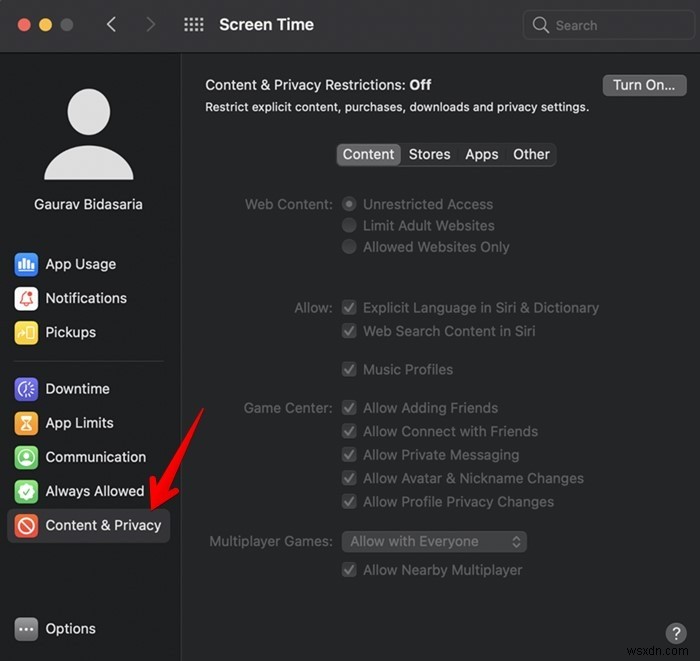Select Allowed Websites Only radio button

point(349,247)
